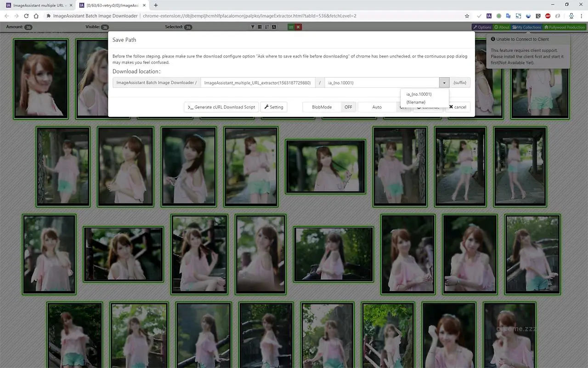
Task: Click the list view icon in the toolbar
Action: coord(260,27)
